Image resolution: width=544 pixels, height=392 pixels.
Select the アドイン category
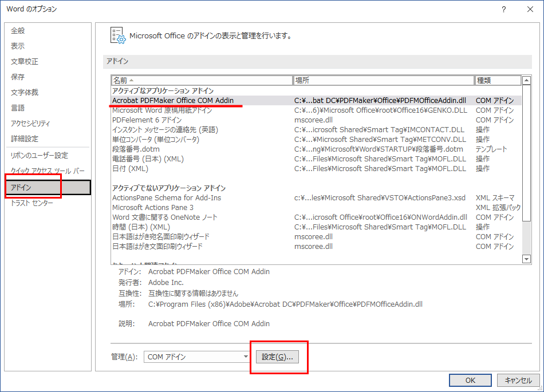point(48,188)
